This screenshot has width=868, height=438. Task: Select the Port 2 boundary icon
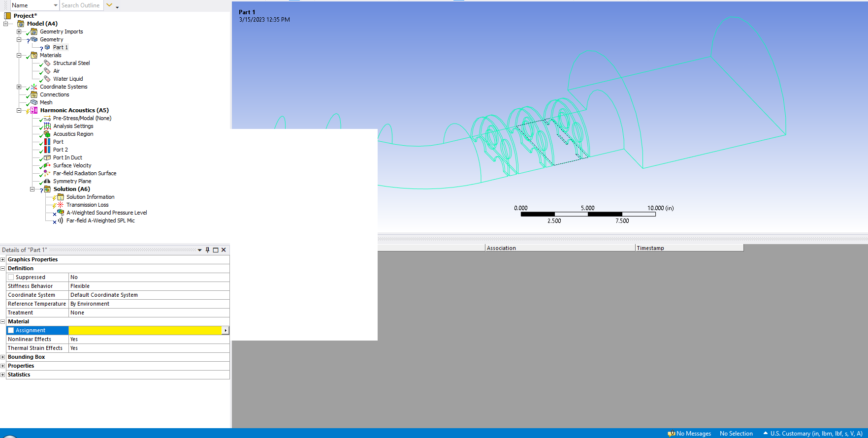coord(47,150)
